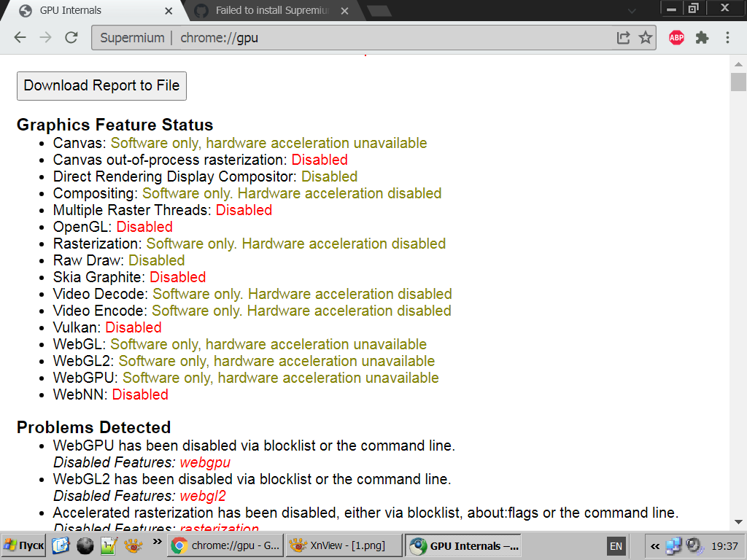Viewport: 747px width, 560px height.
Task: Click the Video Decode status row
Action: [x=252, y=294]
